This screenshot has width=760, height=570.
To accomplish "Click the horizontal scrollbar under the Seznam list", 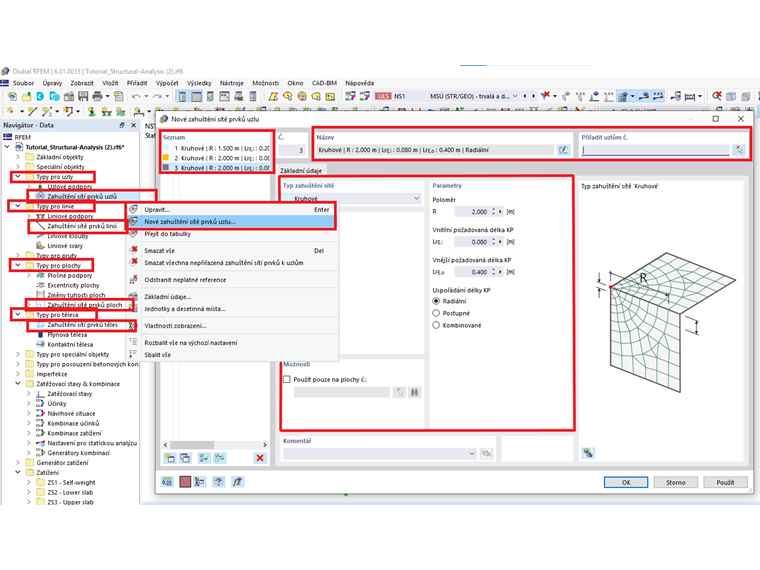I will (x=216, y=445).
